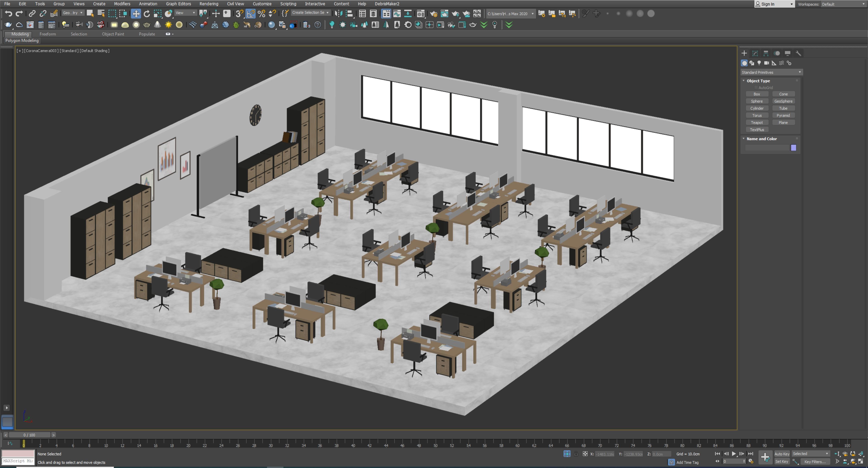Open the Modifiers menu
The image size is (868, 468).
(122, 4)
